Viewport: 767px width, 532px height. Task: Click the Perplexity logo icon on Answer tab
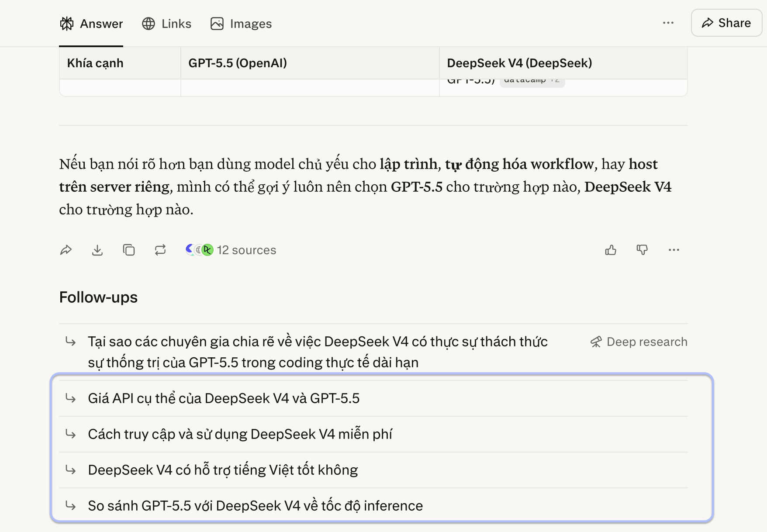(67, 24)
